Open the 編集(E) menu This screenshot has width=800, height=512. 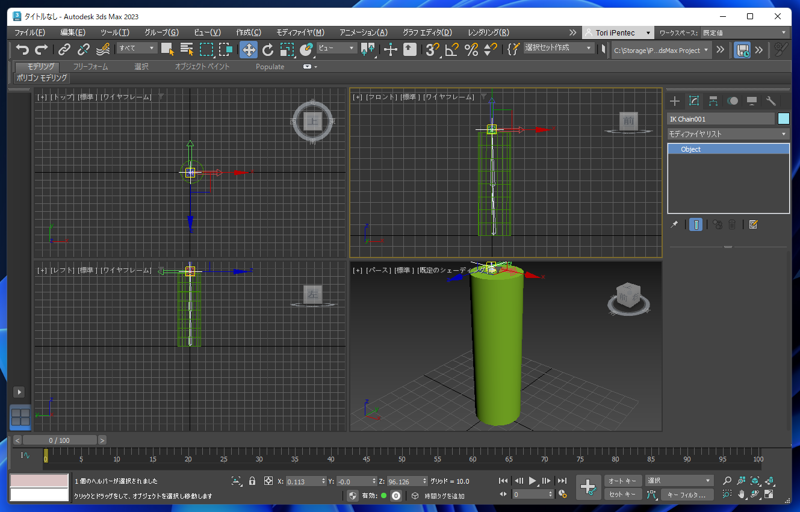pos(73,33)
